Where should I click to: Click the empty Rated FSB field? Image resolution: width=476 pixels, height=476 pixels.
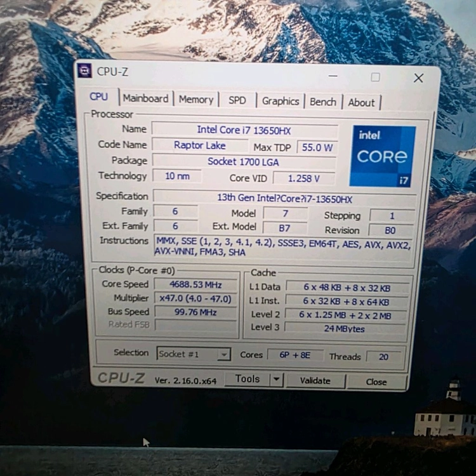[x=195, y=325]
